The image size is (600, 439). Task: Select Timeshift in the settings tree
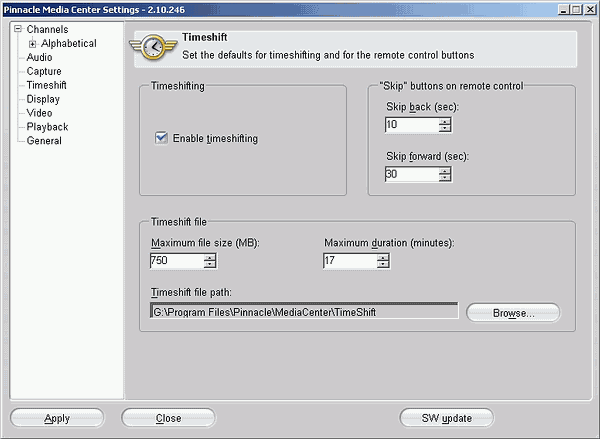[46, 85]
